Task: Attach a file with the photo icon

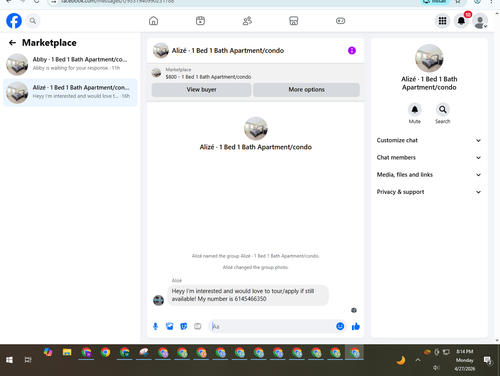Action: tap(169, 326)
